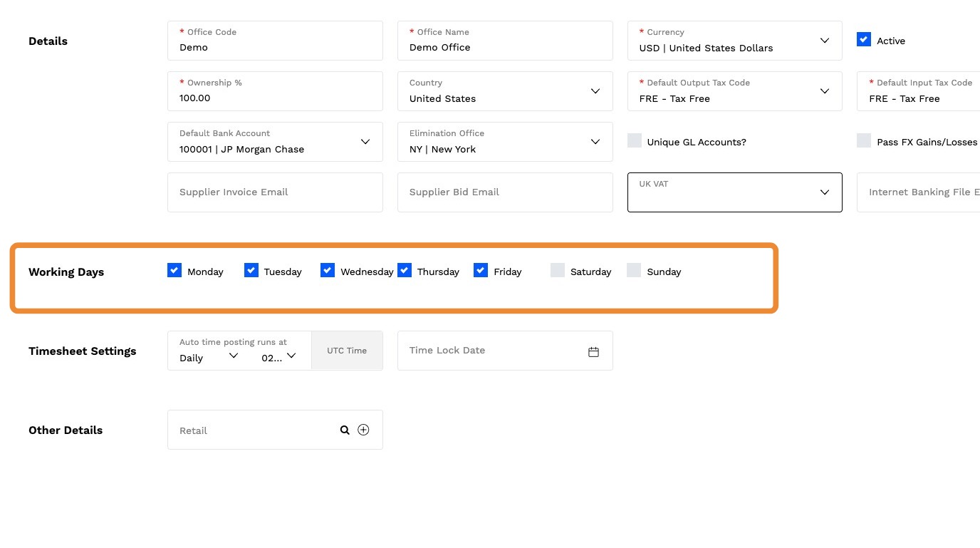Uncheck the Active checkbox
Screen dimensions: 980x548
864,40
